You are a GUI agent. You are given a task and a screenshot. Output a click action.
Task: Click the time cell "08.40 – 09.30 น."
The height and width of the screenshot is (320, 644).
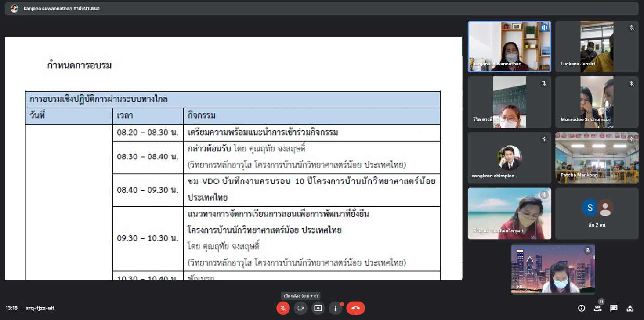[x=148, y=190]
